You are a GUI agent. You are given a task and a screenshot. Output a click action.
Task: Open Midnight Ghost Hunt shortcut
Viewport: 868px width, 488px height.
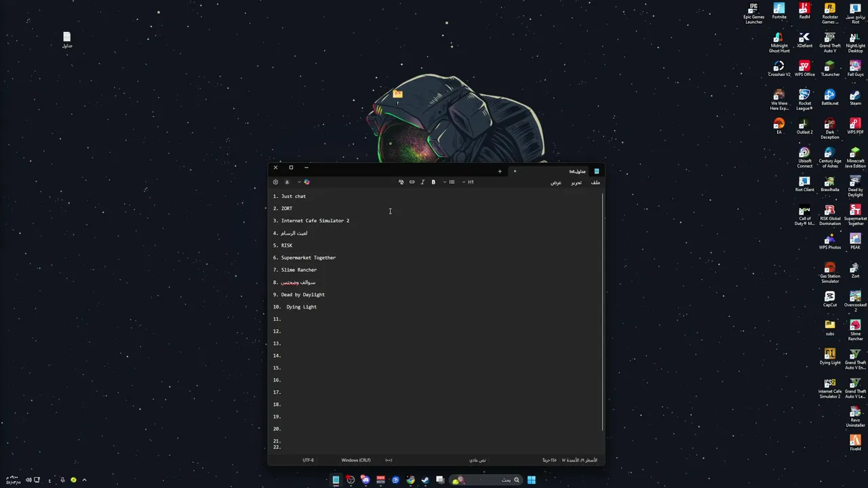(x=779, y=43)
